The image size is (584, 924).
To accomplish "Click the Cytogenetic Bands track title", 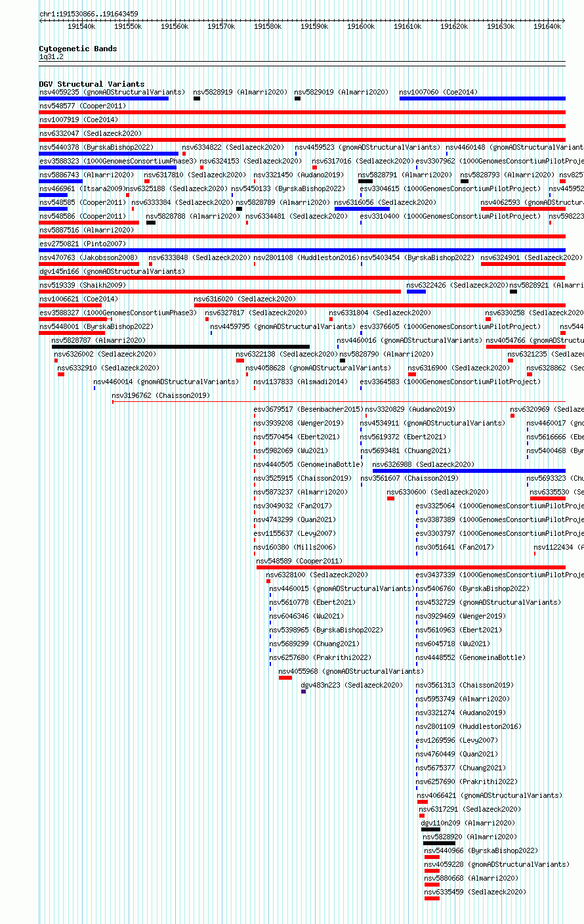I will coord(78,49).
